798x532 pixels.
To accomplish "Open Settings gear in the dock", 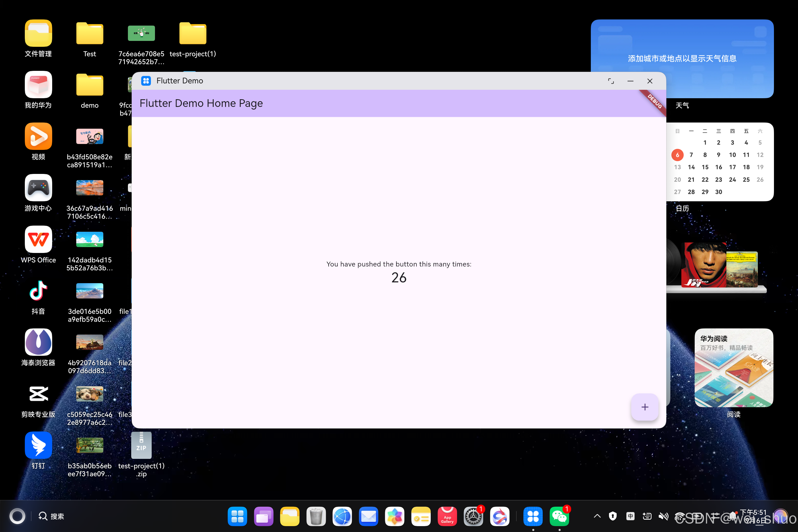I will (473, 516).
